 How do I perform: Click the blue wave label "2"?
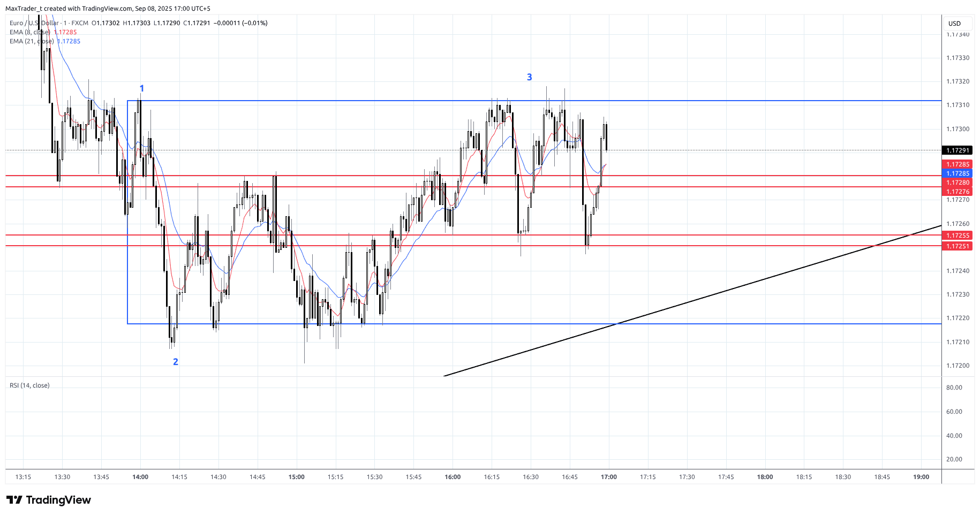175,362
